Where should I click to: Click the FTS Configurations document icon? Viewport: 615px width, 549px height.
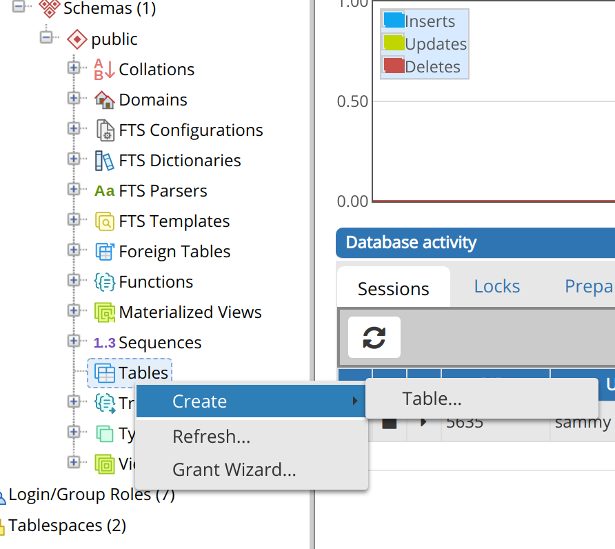pos(105,130)
